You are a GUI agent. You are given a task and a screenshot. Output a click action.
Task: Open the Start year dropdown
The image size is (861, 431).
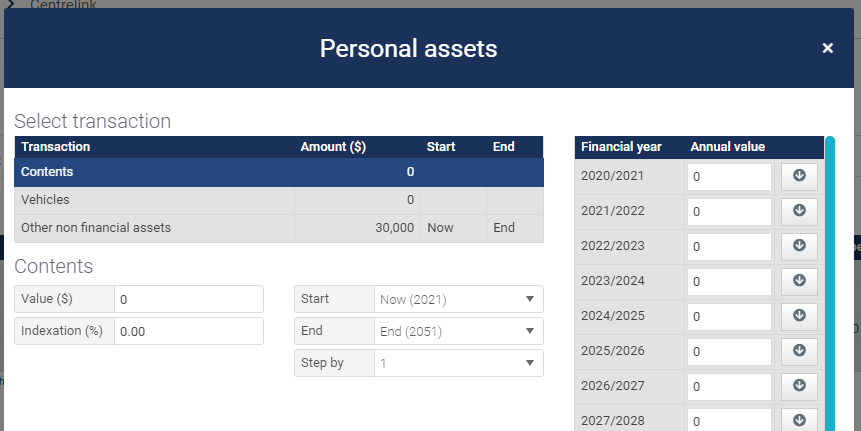tap(459, 299)
